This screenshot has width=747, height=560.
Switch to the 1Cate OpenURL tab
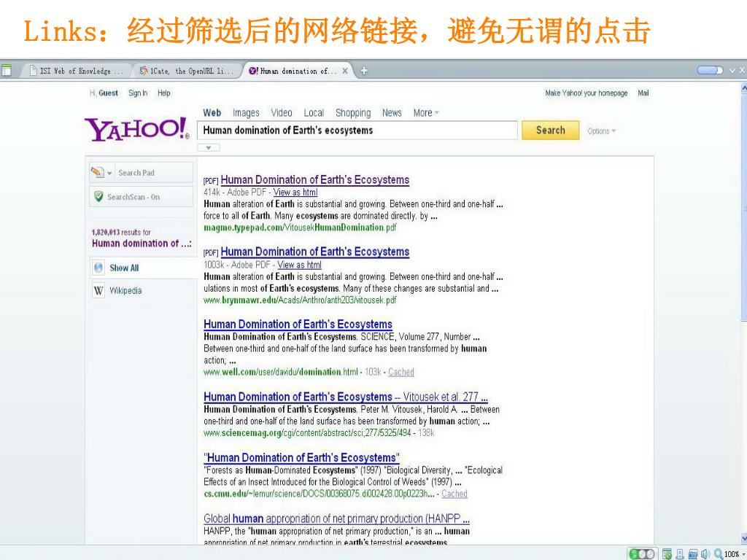pos(187,71)
